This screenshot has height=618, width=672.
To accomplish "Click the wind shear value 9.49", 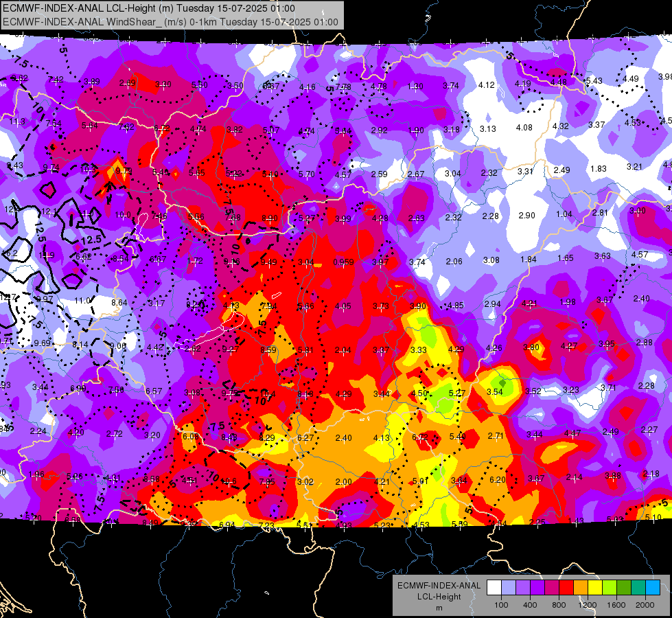I will (x=268, y=262).
